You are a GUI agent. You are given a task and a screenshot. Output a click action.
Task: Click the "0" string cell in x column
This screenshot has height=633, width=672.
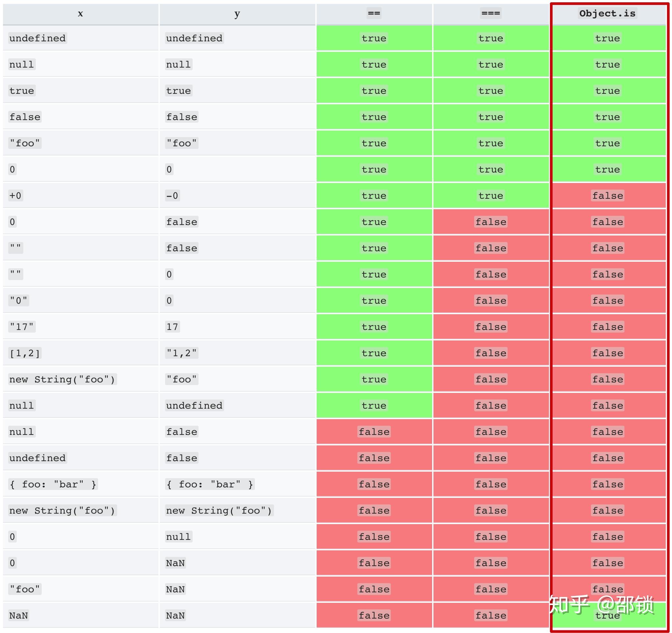[19, 300]
